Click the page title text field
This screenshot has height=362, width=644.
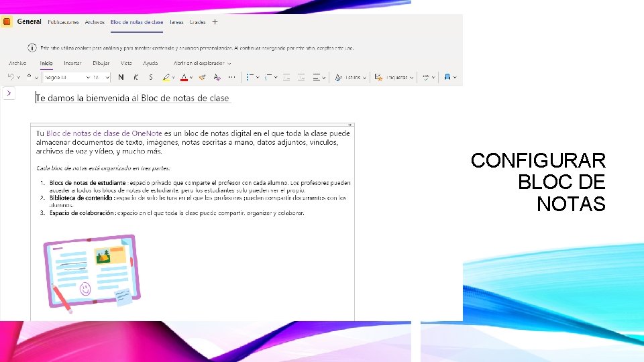coord(133,98)
